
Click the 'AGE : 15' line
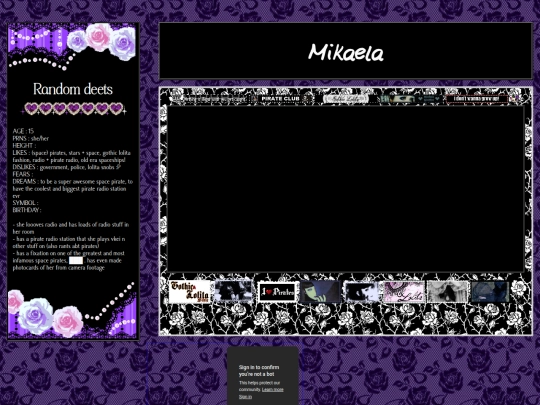tap(23, 131)
